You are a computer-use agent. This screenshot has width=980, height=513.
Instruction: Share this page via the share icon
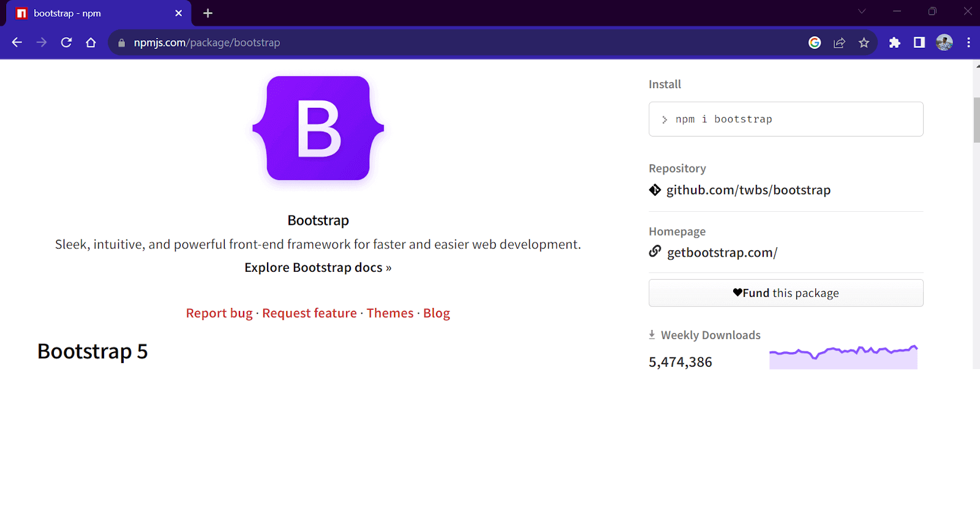839,42
